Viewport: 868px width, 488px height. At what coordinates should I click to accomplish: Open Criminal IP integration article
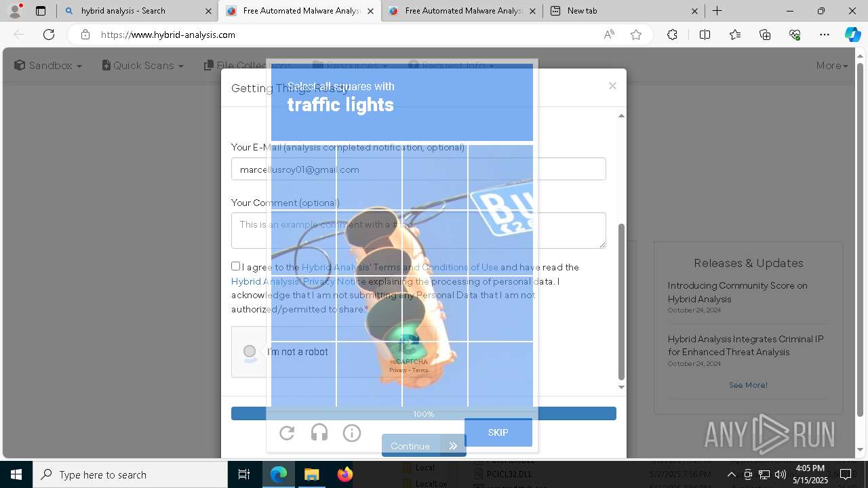(745, 345)
